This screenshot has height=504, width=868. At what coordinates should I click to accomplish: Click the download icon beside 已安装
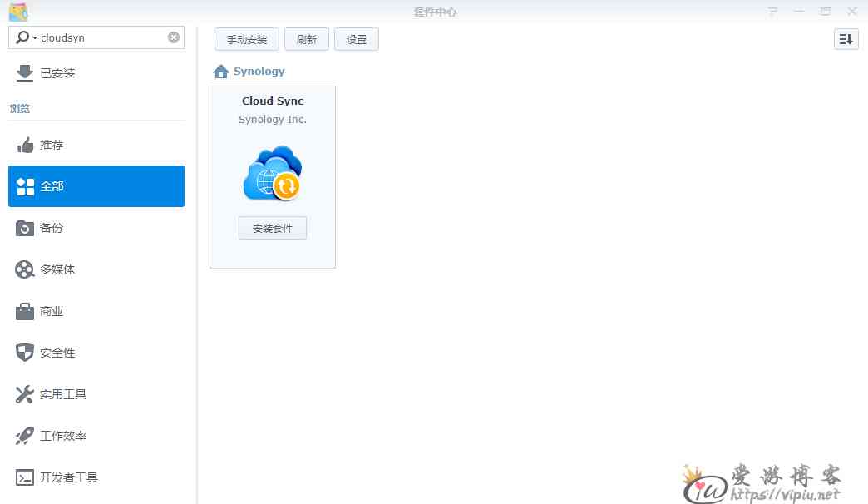[25, 73]
